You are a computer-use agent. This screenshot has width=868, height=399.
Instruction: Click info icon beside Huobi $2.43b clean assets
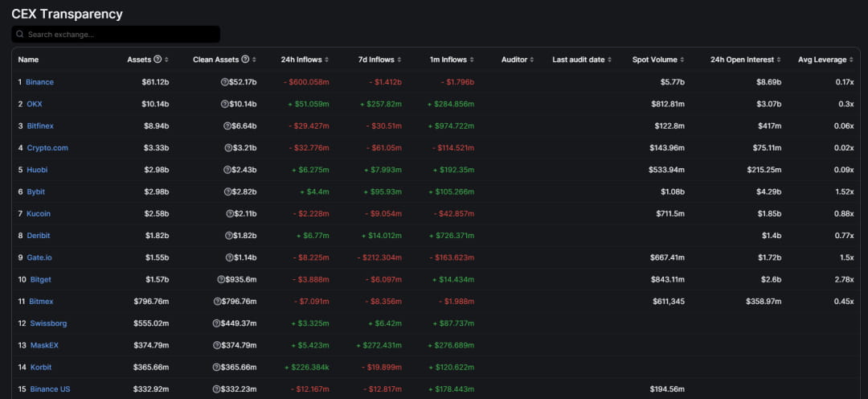click(227, 170)
